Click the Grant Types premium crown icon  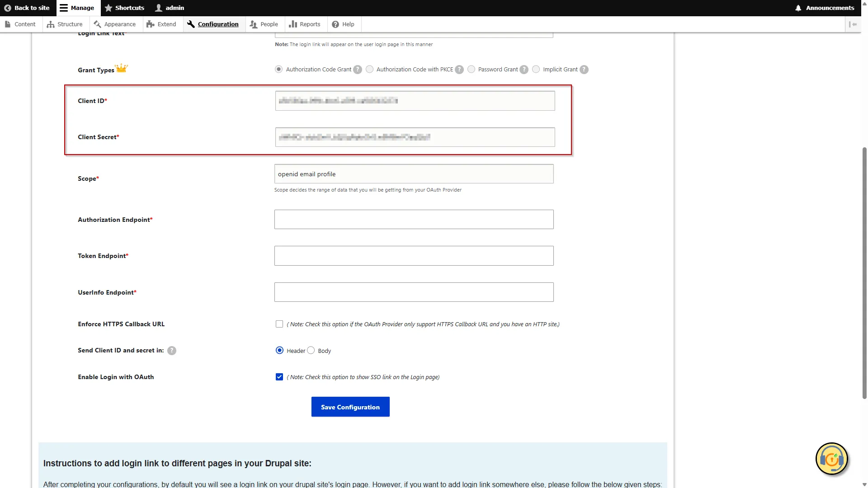pos(122,68)
